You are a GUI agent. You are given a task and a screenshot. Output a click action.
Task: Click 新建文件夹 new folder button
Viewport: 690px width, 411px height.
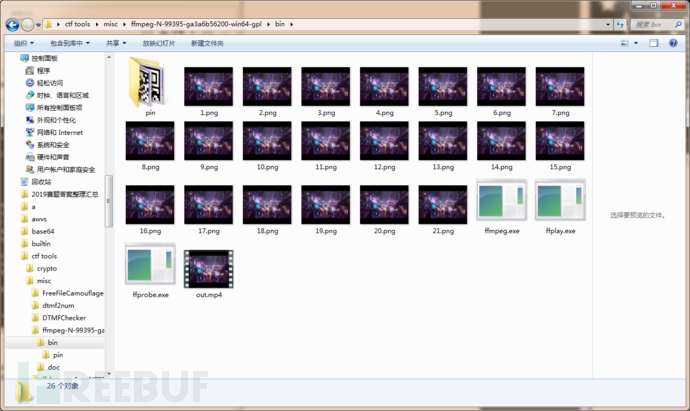click(x=207, y=43)
